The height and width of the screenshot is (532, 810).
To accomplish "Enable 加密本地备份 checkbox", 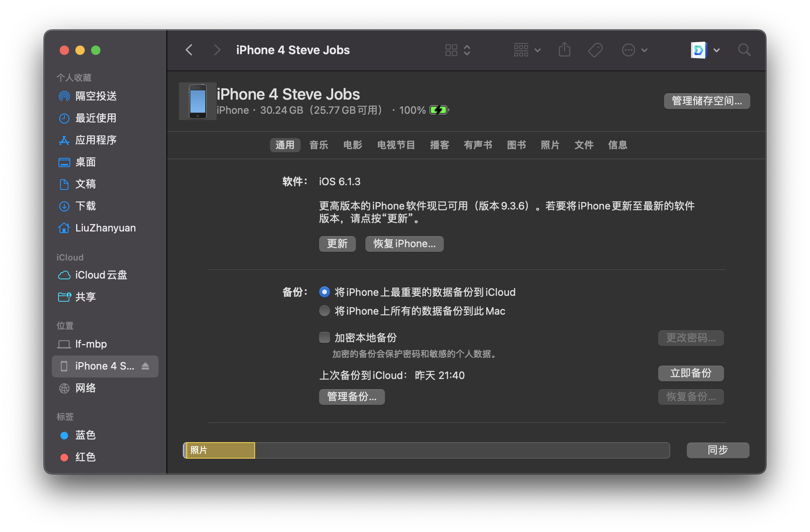I will [325, 338].
